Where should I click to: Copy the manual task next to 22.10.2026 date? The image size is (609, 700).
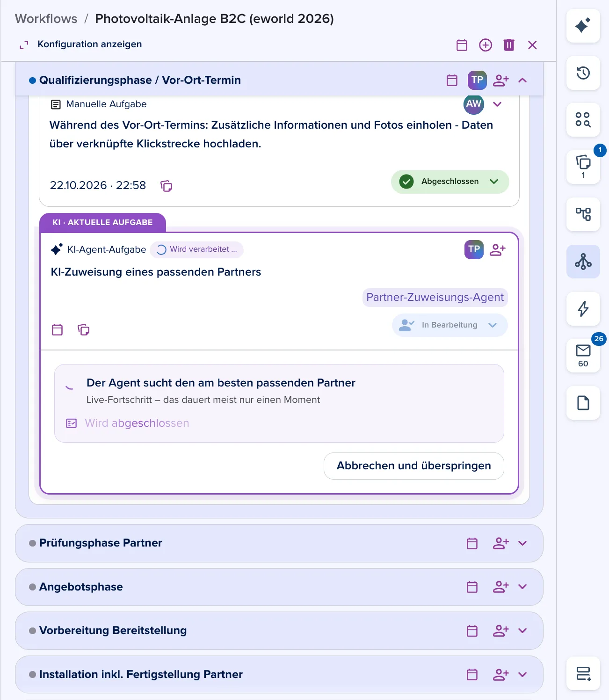point(166,186)
